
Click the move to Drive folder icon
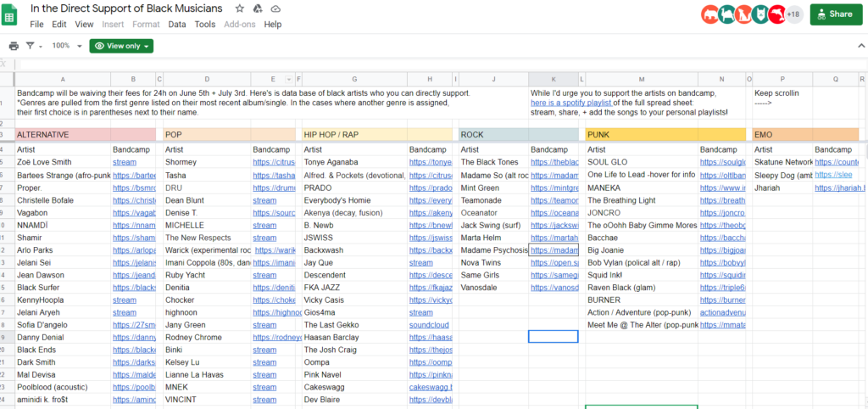pos(258,8)
